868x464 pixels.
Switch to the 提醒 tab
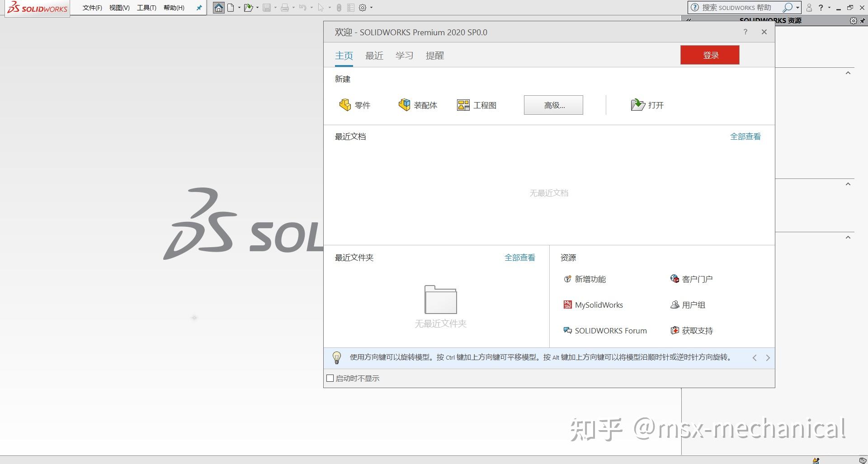tap(435, 56)
